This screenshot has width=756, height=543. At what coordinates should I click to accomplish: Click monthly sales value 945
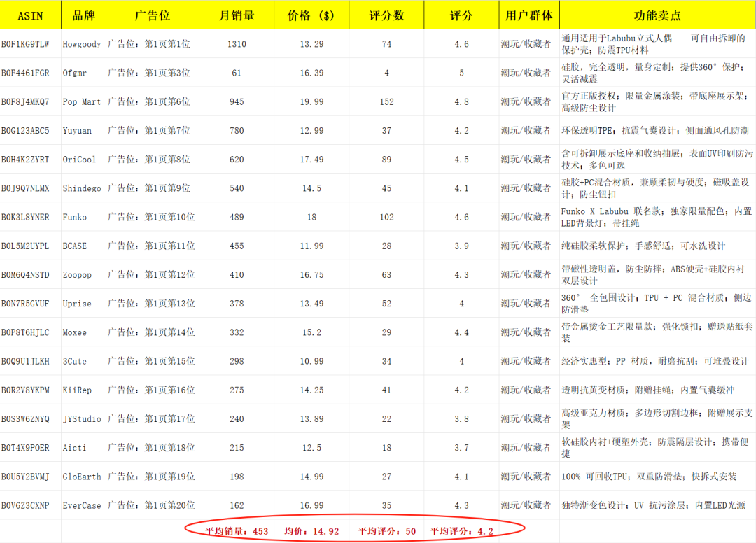coord(237,101)
